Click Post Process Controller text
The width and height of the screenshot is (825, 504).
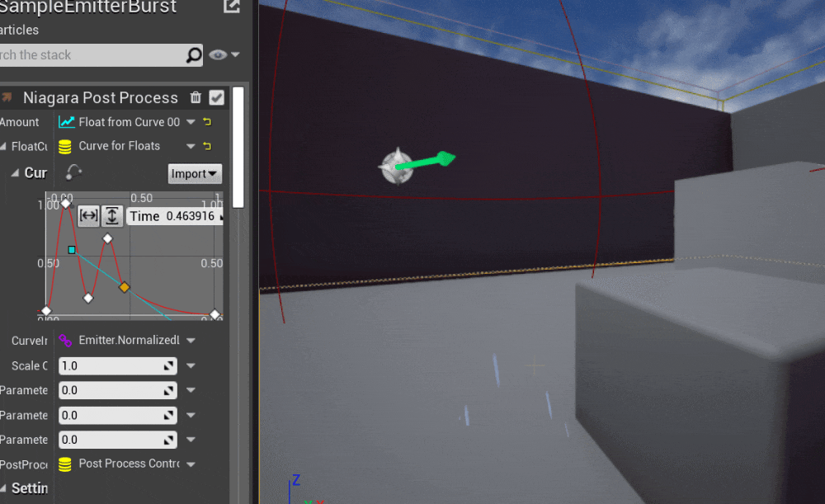click(x=129, y=464)
